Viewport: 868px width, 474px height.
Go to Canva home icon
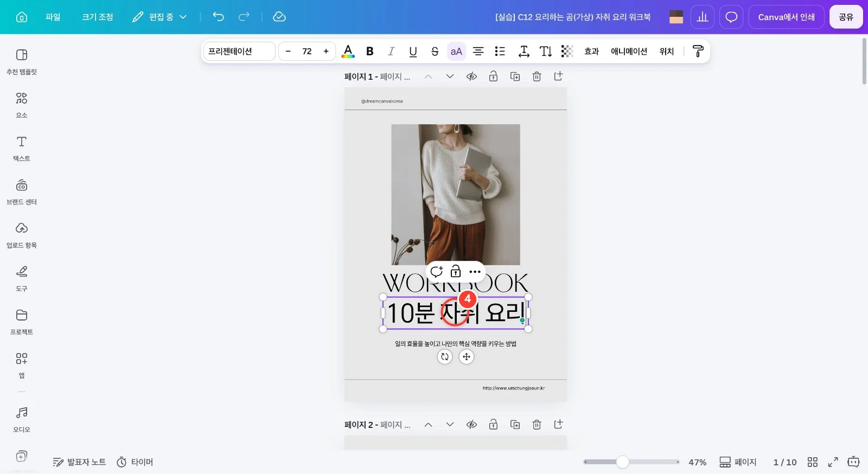[22, 17]
